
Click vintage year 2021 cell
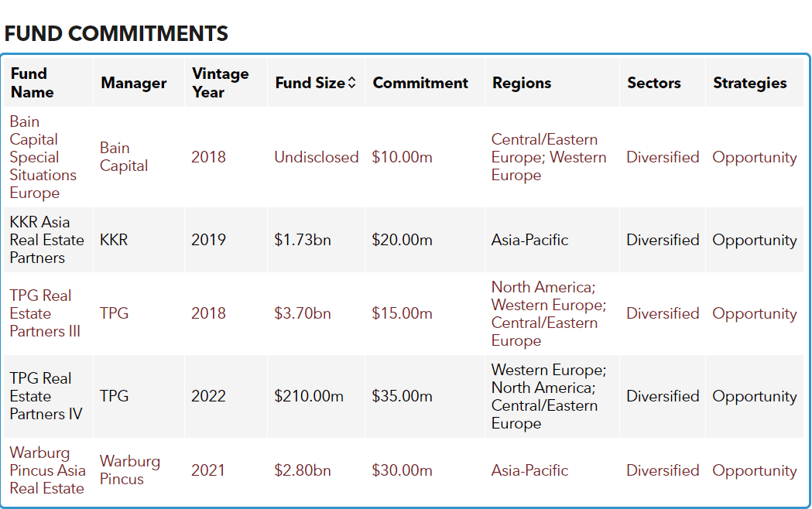pyautogui.click(x=209, y=470)
